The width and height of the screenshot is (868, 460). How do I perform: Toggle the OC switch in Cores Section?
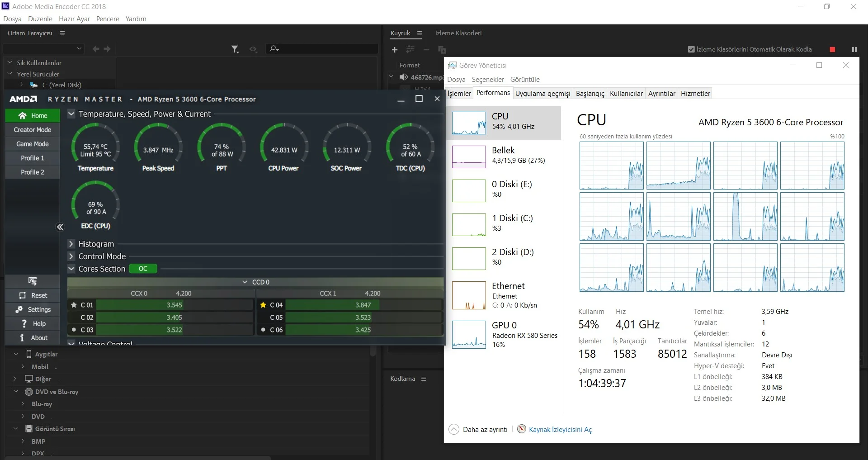click(x=143, y=269)
